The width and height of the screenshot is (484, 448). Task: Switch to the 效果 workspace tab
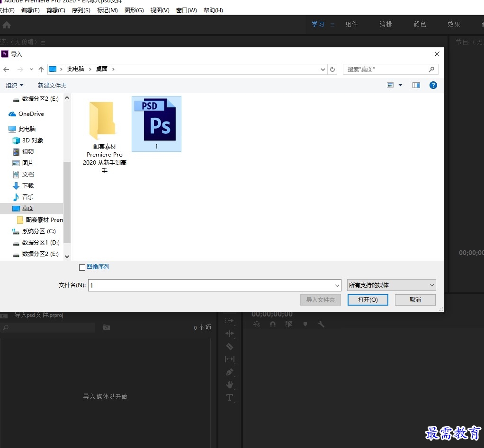pos(454,24)
